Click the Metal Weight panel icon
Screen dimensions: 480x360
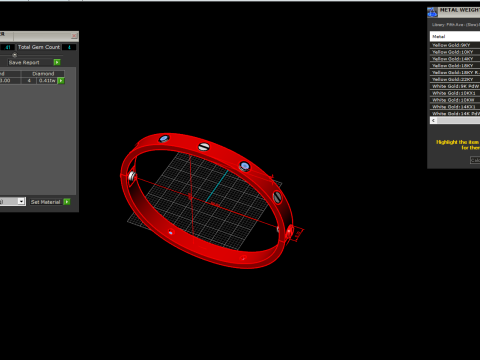[432, 12]
